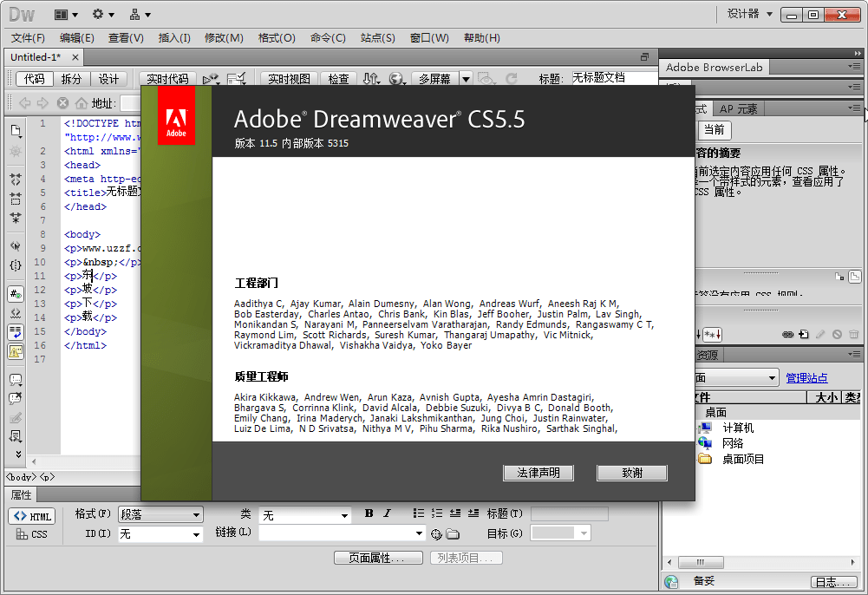Click the Browse for File folder icon
The height and width of the screenshot is (595, 868).
(452, 535)
